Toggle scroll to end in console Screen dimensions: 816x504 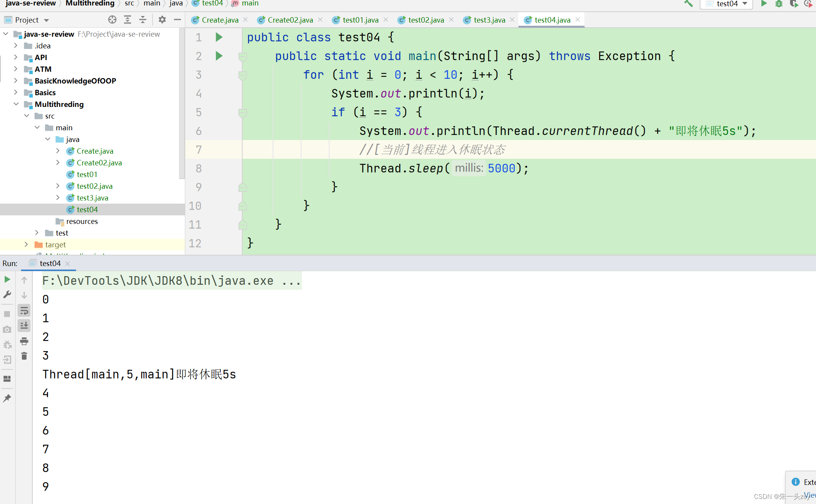pyautogui.click(x=24, y=326)
